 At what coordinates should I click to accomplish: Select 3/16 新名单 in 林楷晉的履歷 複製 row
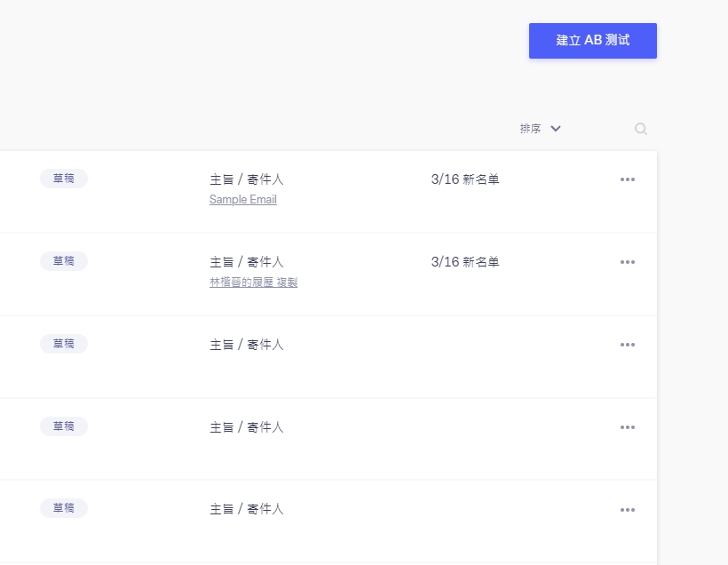pyautogui.click(x=464, y=262)
